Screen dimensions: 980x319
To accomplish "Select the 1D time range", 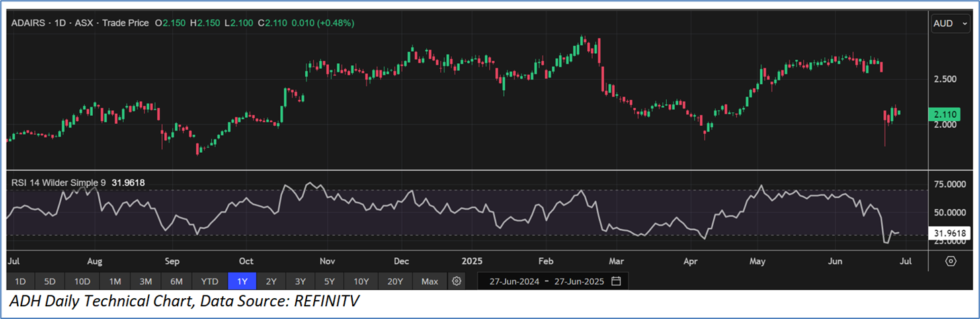I will coord(20,281).
